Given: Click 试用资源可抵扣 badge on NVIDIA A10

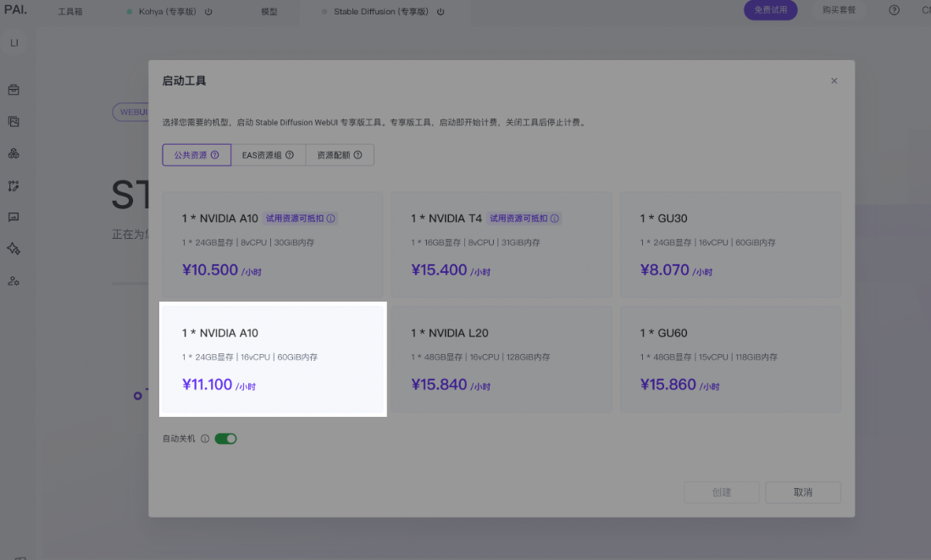Looking at the screenshot, I should pyautogui.click(x=301, y=219).
